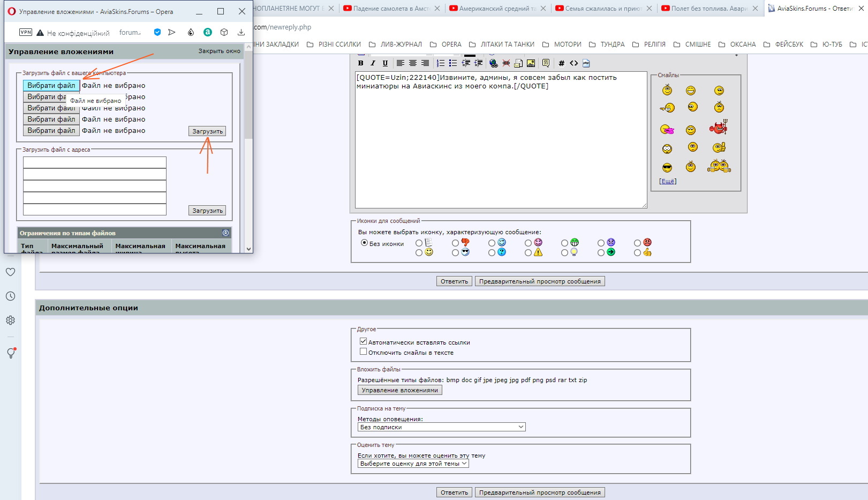Wrap selection in PHP tags icon

coord(586,63)
